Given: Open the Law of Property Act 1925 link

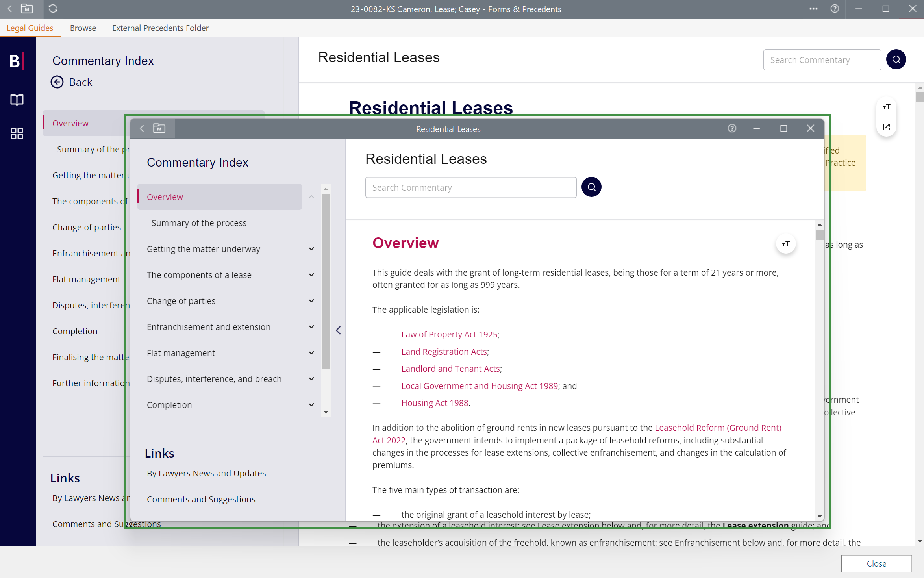Looking at the screenshot, I should (x=449, y=334).
